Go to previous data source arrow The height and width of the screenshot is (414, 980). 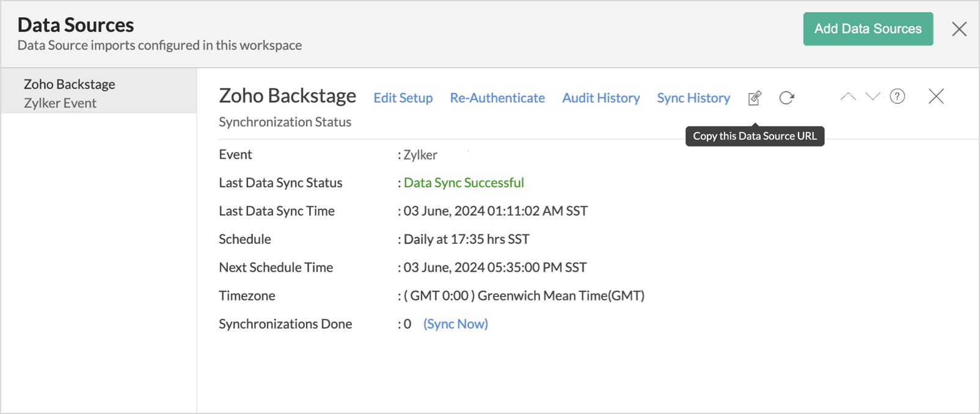tap(848, 96)
